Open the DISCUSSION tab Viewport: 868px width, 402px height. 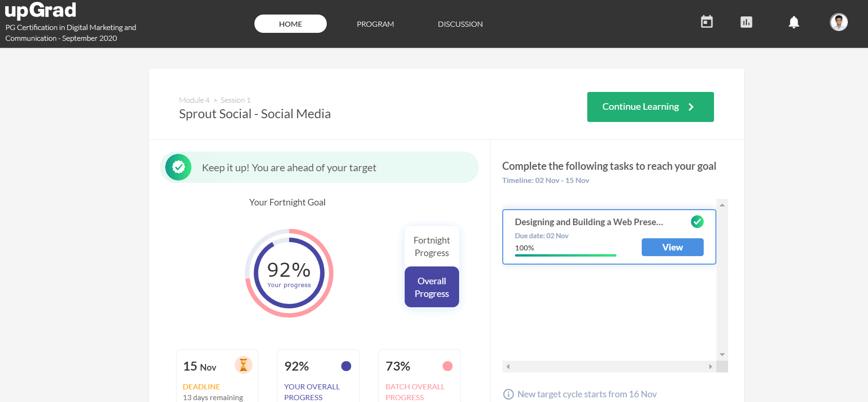(460, 24)
